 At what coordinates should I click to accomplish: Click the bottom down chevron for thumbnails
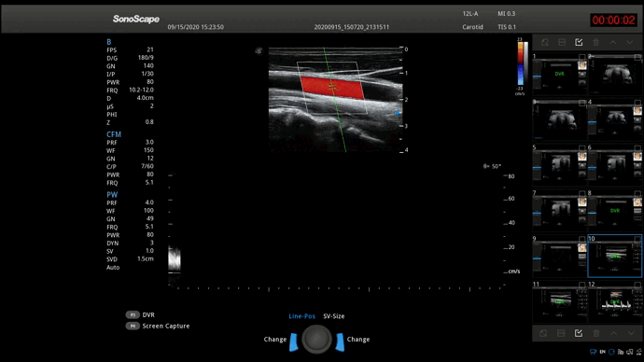630,333
